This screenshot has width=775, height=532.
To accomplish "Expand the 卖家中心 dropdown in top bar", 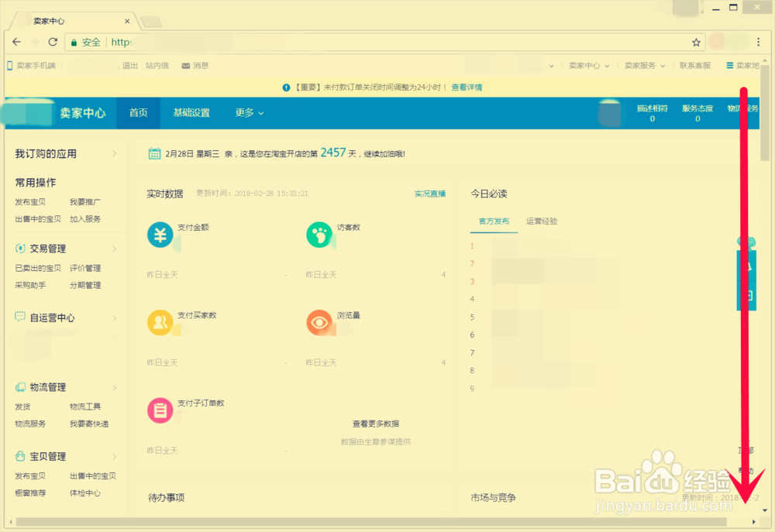I will 585,65.
